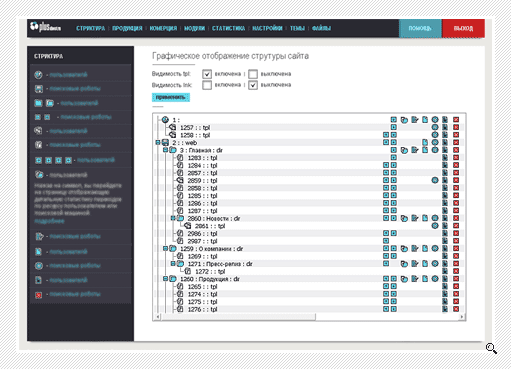511x369 pixels.
Task: Open КОМЕРЦИЯ in top navigation
Action: pyautogui.click(x=163, y=28)
